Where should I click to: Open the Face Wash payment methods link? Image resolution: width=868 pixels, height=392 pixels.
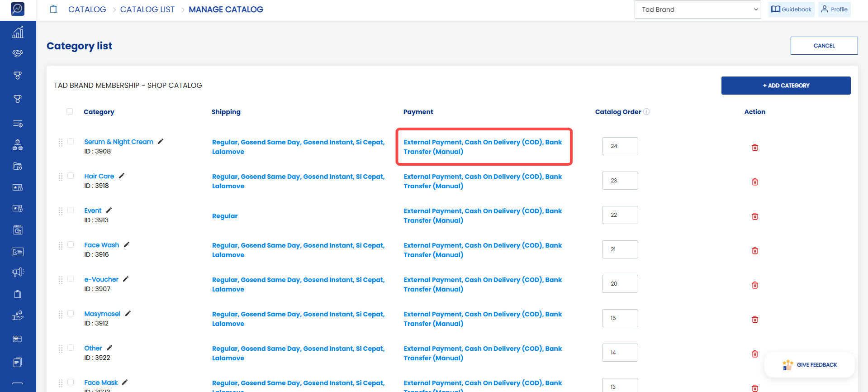click(x=483, y=250)
